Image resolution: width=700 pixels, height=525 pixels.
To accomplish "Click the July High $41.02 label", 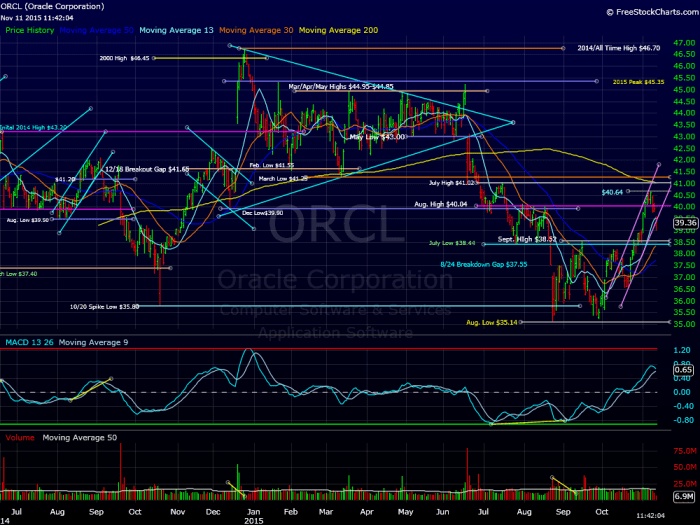I will click(x=452, y=183).
